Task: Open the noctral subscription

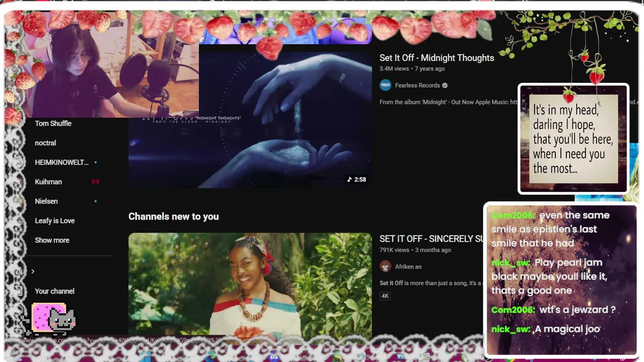Action: (45, 143)
